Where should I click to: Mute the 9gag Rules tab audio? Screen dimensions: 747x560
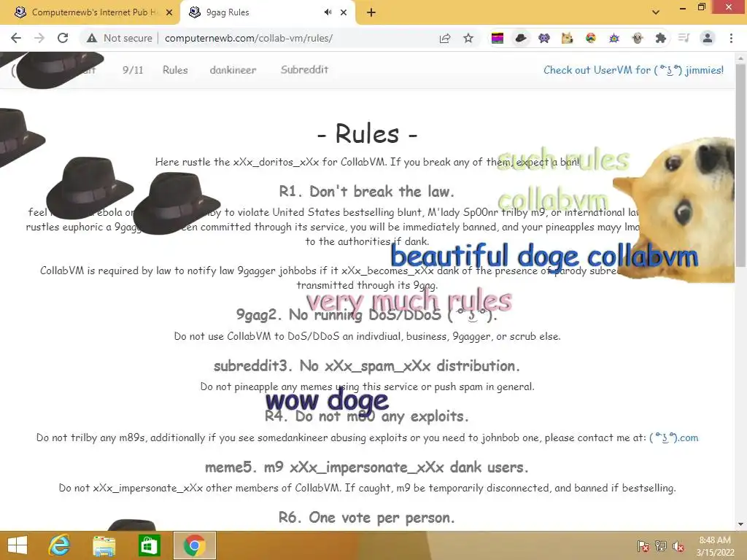[328, 12]
